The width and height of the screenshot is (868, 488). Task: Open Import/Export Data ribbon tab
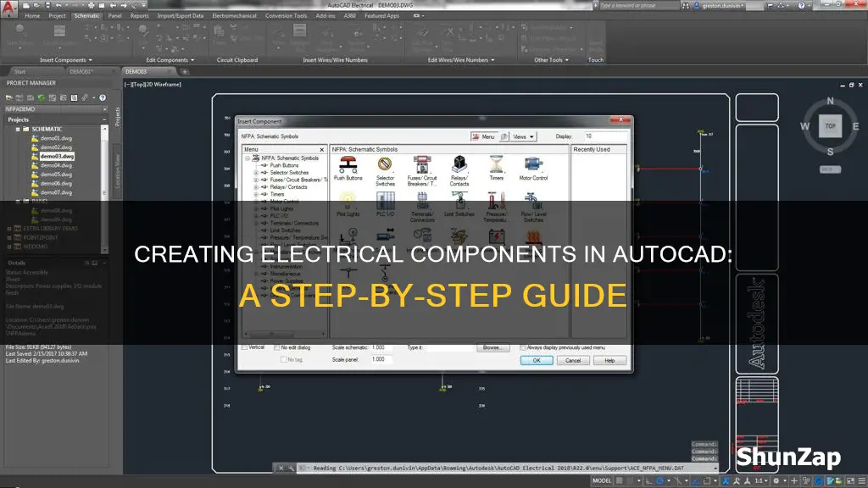[x=180, y=15]
